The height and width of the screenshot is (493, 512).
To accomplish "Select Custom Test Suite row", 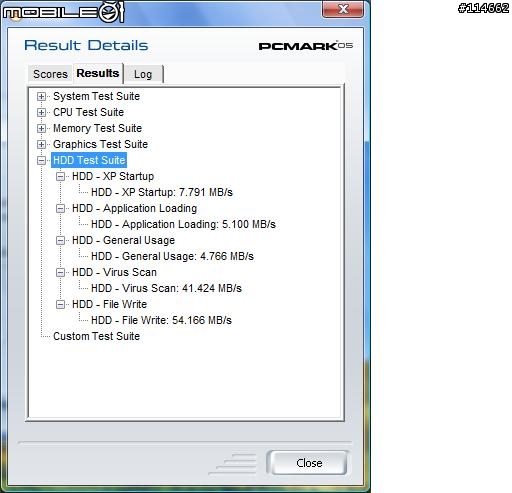I will [96, 336].
